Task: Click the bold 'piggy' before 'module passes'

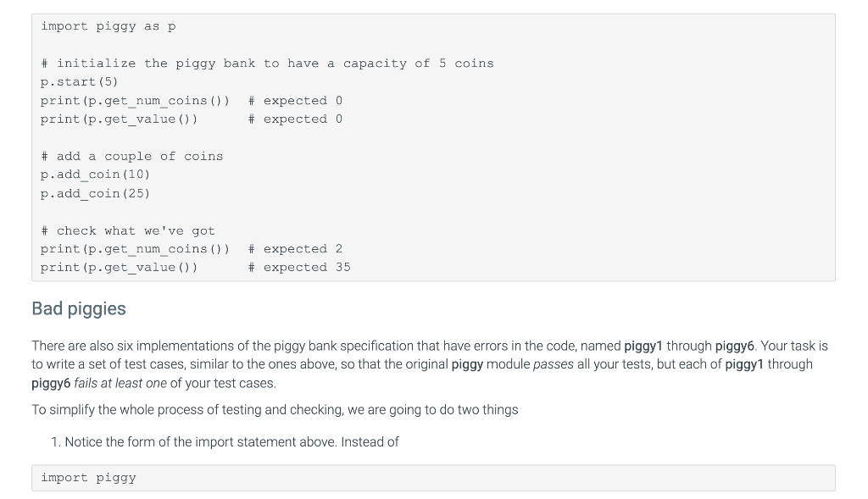Action: [x=467, y=364]
